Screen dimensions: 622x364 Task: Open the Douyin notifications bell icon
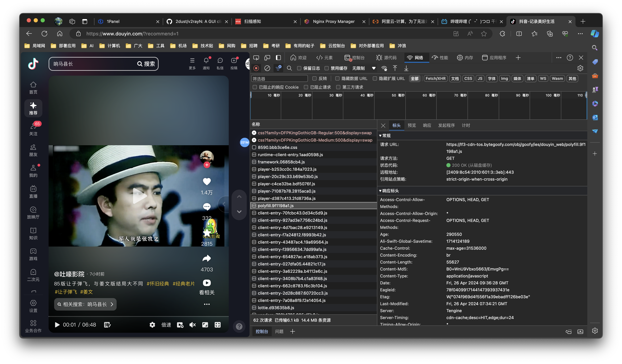pos(206,60)
